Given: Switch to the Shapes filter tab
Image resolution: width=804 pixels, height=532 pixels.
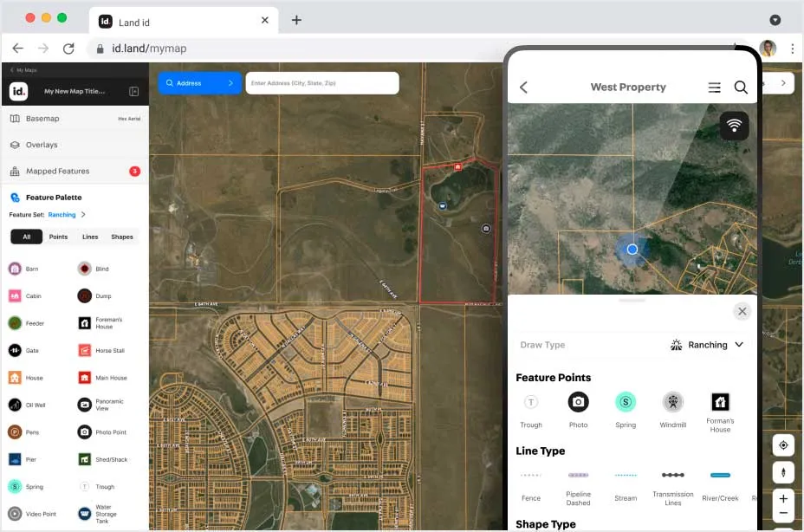Looking at the screenshot, I should coord(122,237).
